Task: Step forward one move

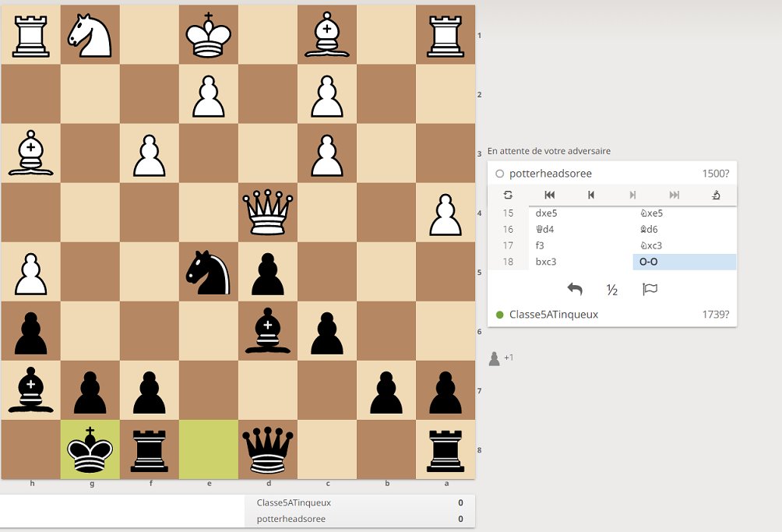Action: (x=632, y=195)
